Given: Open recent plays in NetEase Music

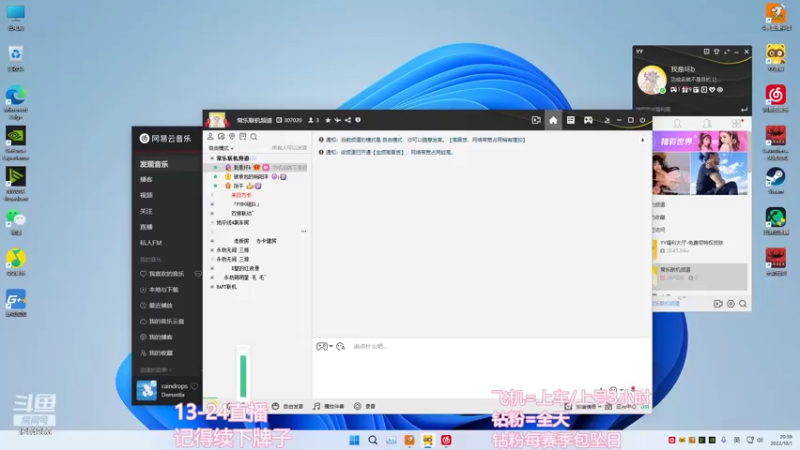Looking at the screenshot, I should click(x=156, y=306).
